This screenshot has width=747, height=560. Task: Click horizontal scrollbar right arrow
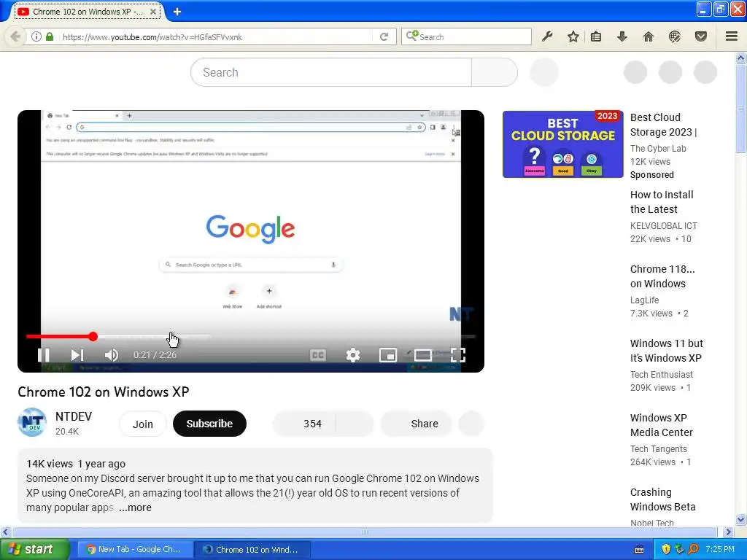pos(728,532)
